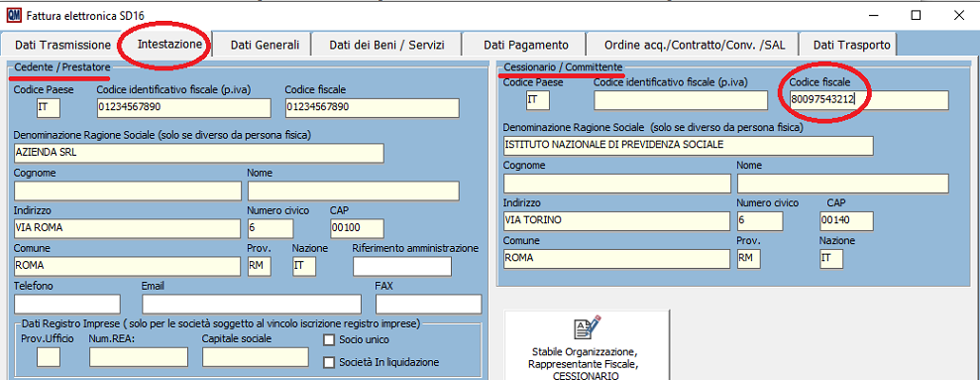Image resolution: width=980 pixels, height=380 pixels.
Task: Go to the Dati Pagamento tab
Action: [x=525, y=45]
